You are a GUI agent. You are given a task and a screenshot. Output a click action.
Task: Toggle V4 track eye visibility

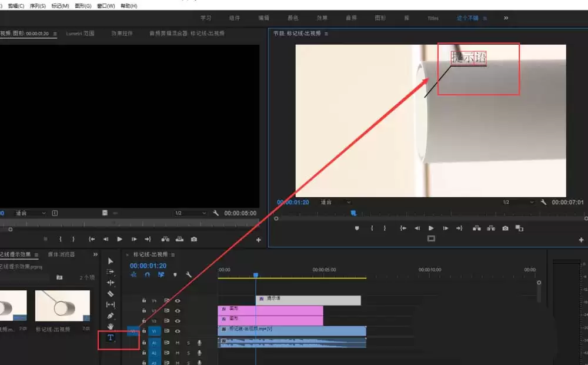click(x=178, y=301)
